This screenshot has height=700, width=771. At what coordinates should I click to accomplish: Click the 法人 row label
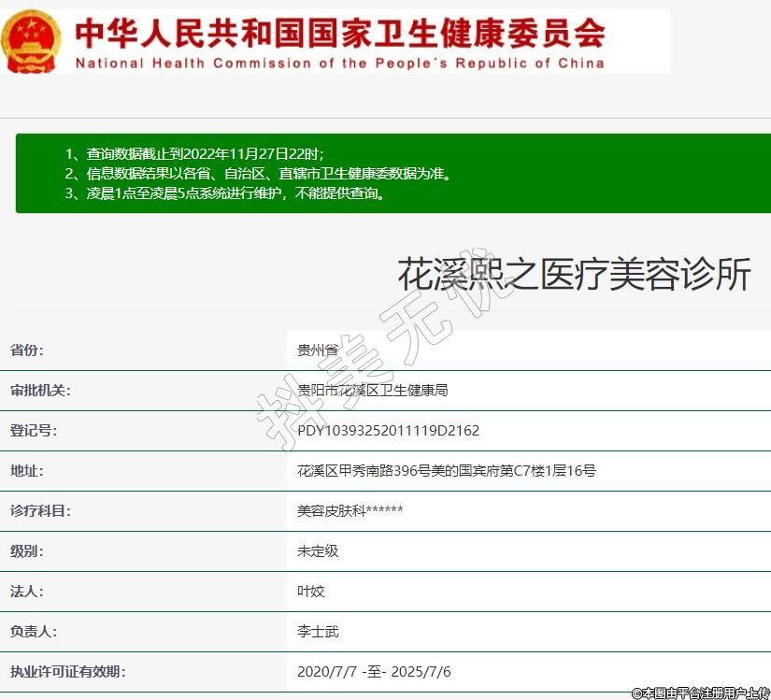[27, 592]
